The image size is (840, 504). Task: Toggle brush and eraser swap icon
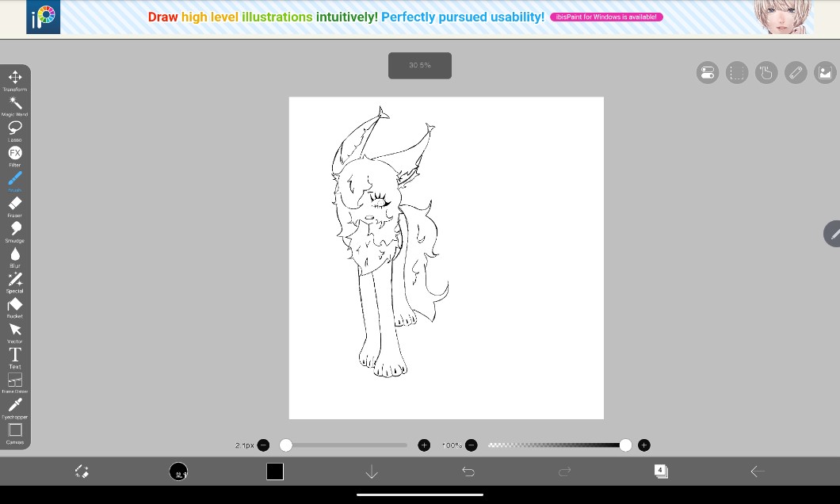coord(81,472)
